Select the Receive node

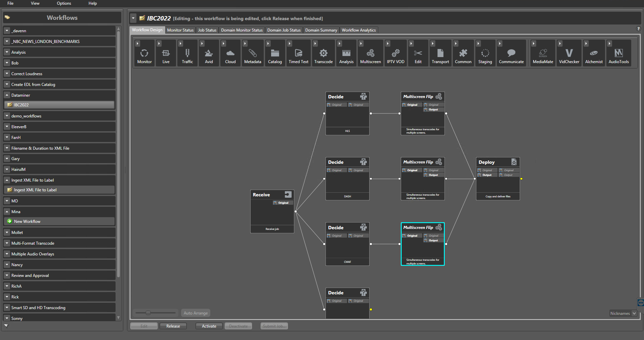[x=272, y=211]
